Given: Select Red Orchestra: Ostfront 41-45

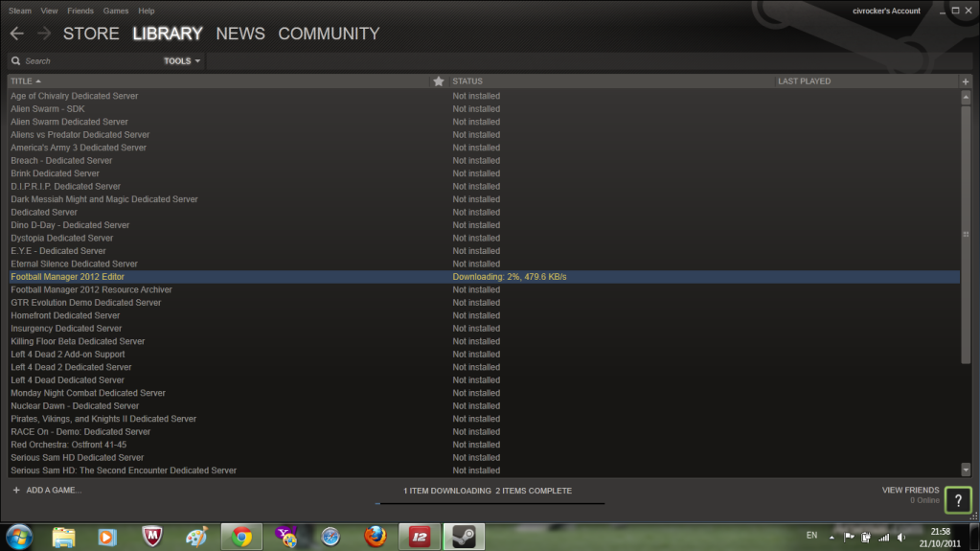Looking at the screenshot, I should click(69, 445).
